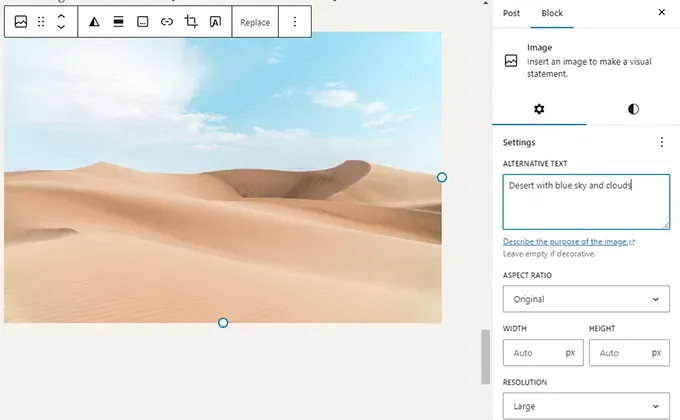This screenshot has height=420, width=680.
Task: Add a caption with toolbar icon
Action: pyautogui.click(x=143, y=22)
